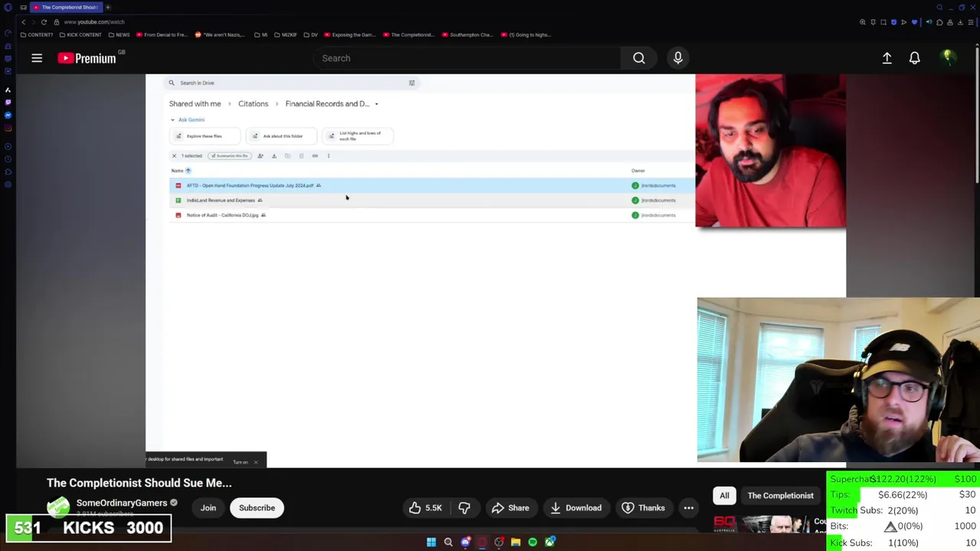This screenshot has width=980, height=551.
Task: Select the video's browser tab
Action: (x=66, y=7)
